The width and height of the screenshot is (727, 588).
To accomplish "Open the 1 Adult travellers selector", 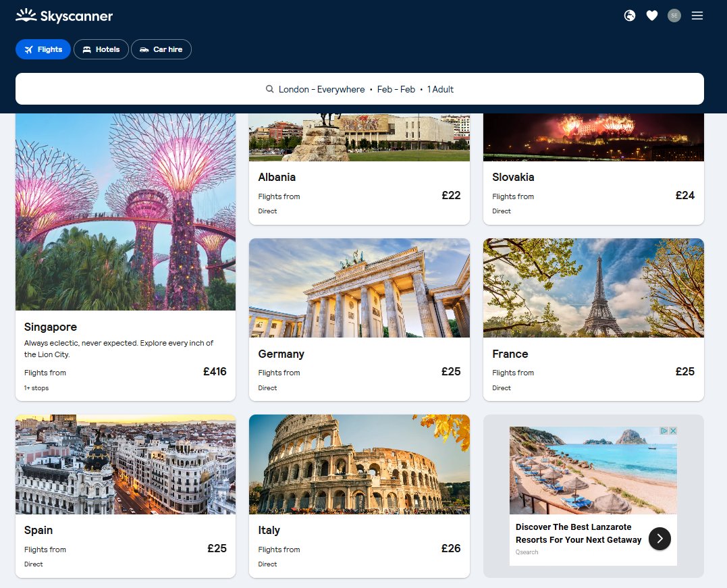I will (x=440, y=88).
